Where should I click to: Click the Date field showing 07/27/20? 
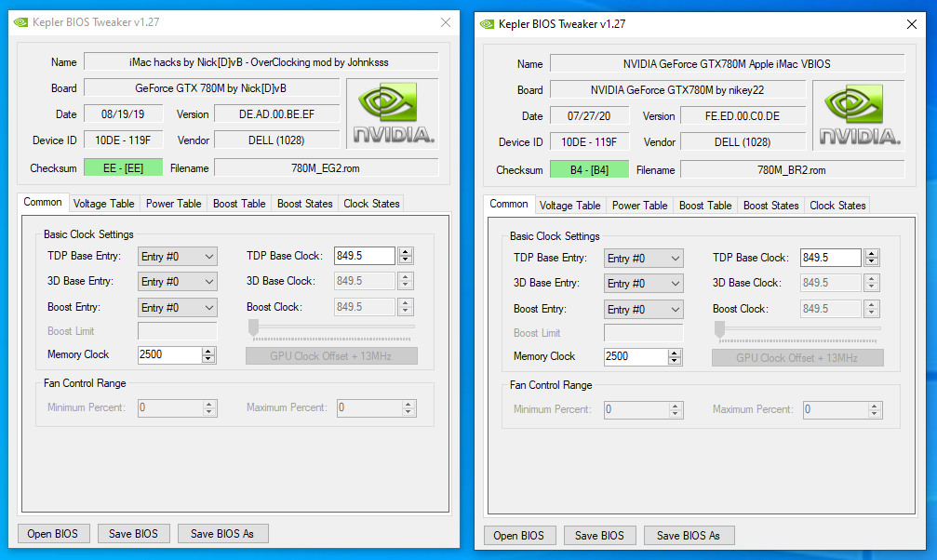tap(589, 116)
